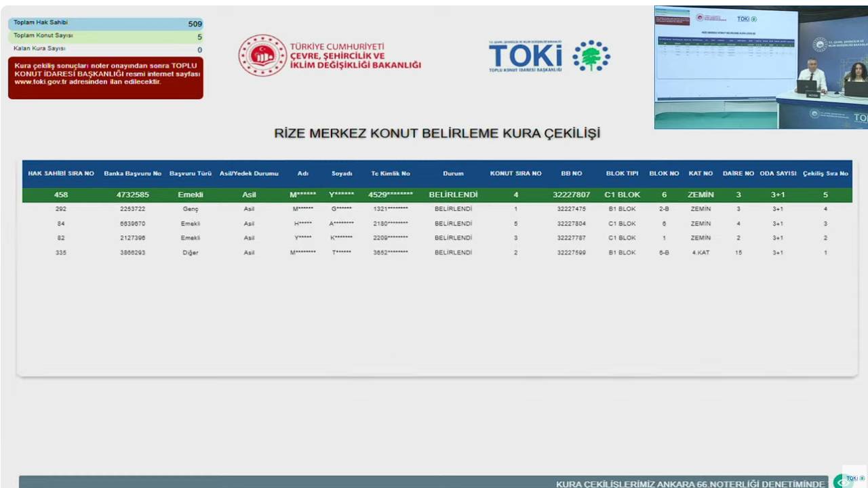This screenshot has height=488, width=868.
Task: Click Tc Kimlik 4529********* in the highlighted row
Action: click(391, 195)
